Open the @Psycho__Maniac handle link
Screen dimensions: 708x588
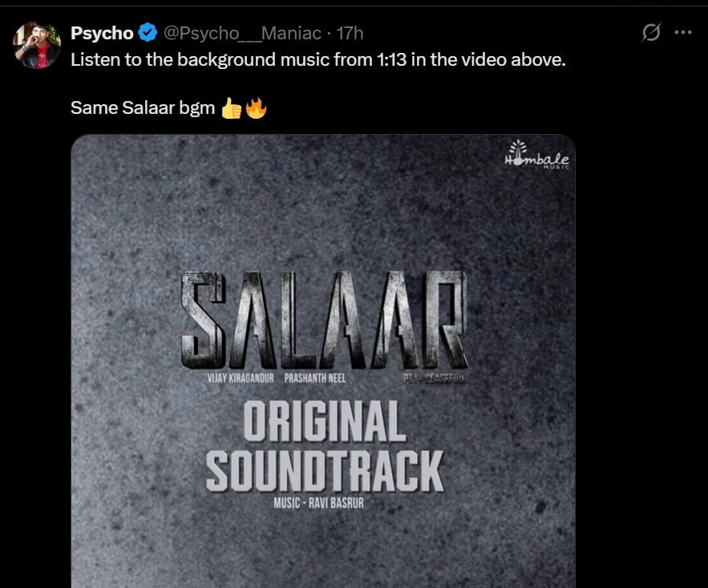coord(242,33)
